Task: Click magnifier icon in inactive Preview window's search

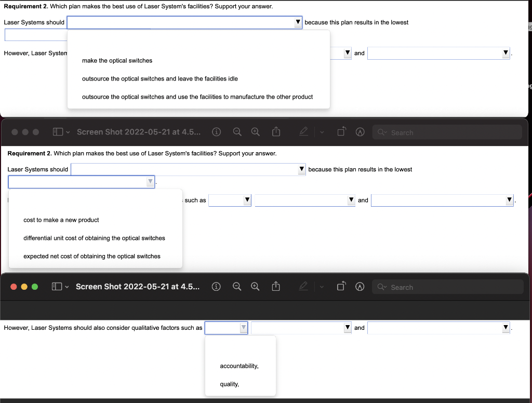Action: 382,132
